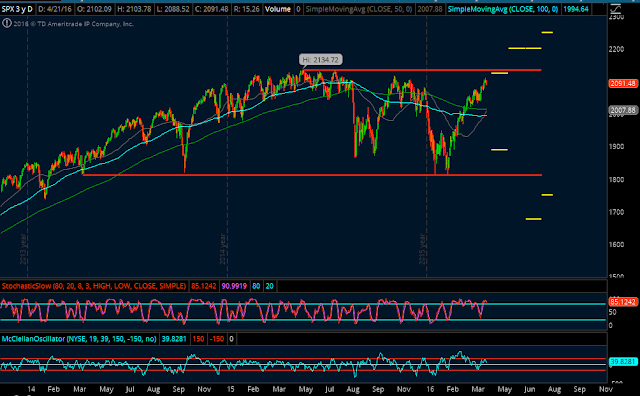Click the 16 year label on time axis

point(430,389)
